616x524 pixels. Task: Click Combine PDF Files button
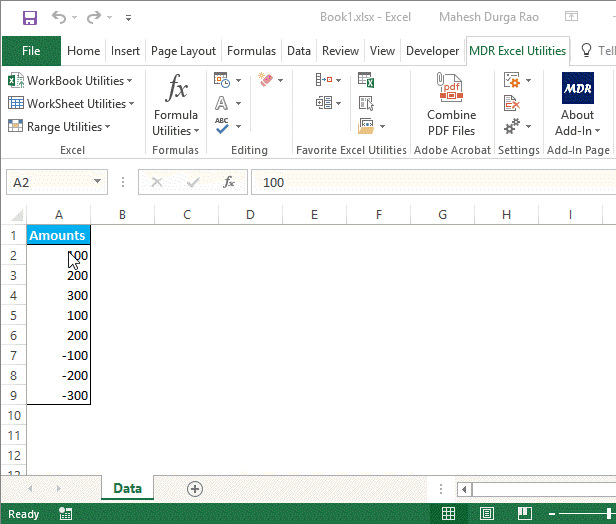click(451, 104)
